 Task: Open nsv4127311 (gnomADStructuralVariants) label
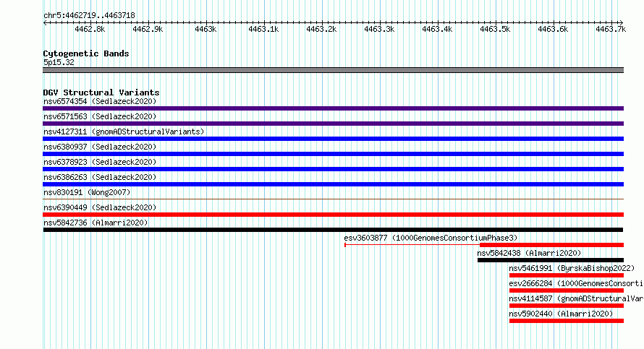(124, 132)
